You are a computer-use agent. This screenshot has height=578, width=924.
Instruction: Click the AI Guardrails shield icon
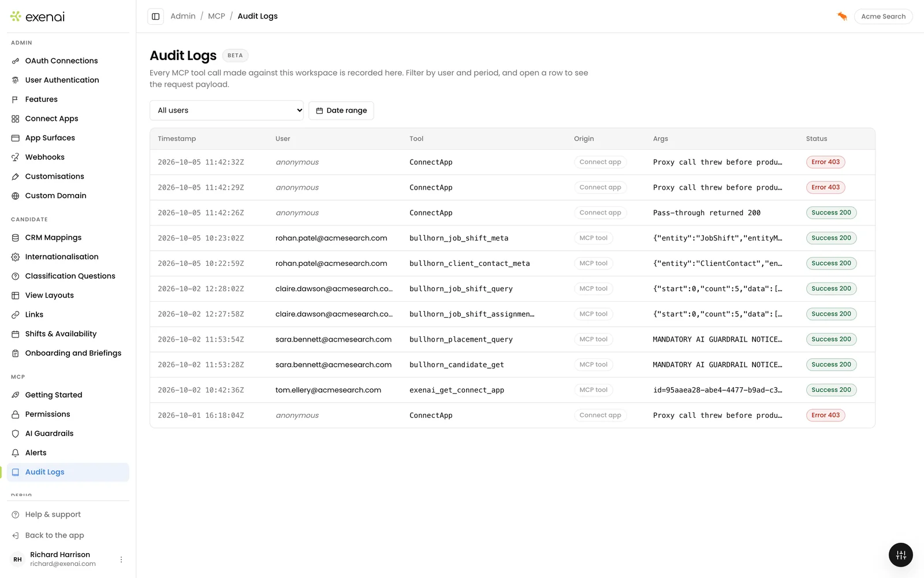point(16,433)
